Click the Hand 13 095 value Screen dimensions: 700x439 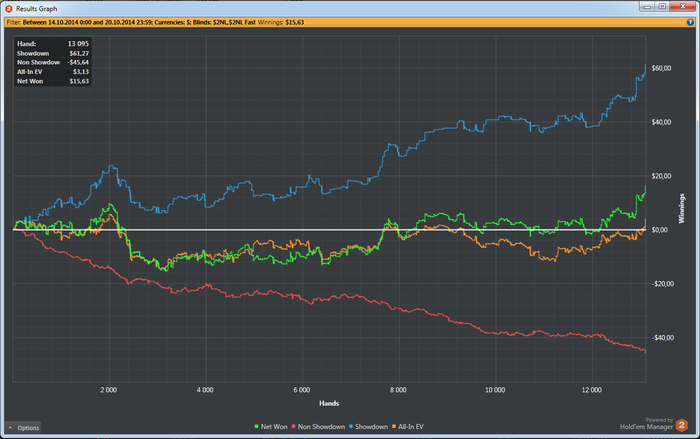tap(78, 44)
